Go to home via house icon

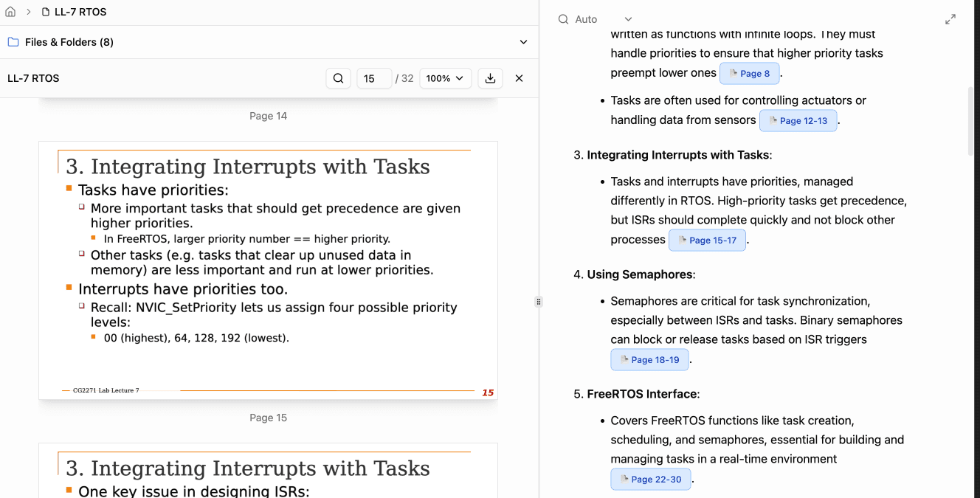(x=10, y=12)
